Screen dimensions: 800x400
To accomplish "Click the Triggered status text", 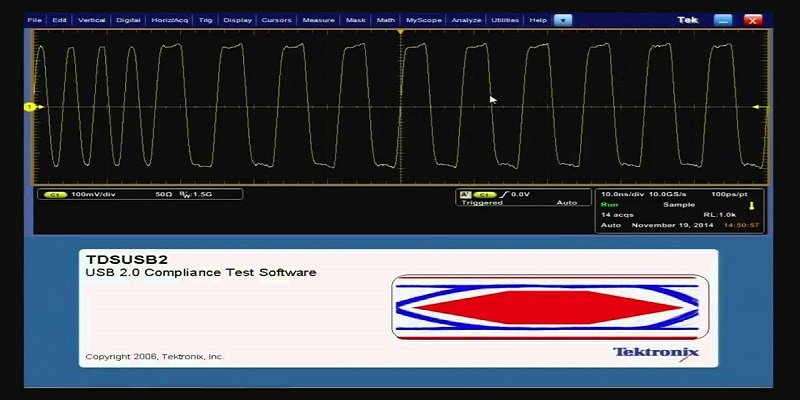I will (482, 203).
